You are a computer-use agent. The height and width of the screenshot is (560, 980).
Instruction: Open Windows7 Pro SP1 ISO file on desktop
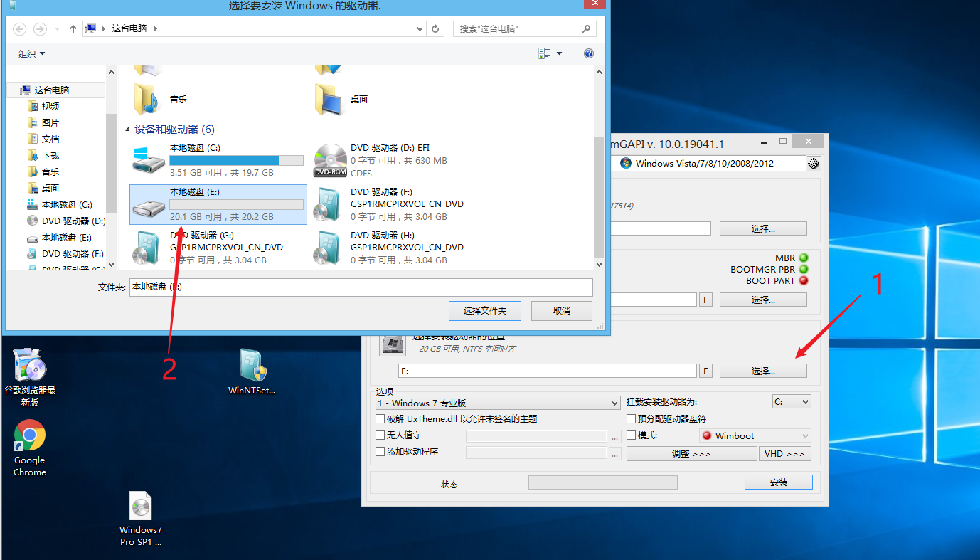[141, 519]
